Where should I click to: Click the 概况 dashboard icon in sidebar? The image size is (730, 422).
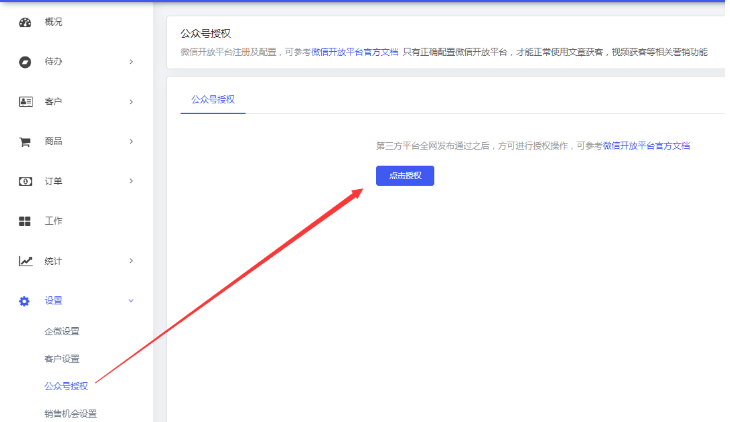coord(25,22)
